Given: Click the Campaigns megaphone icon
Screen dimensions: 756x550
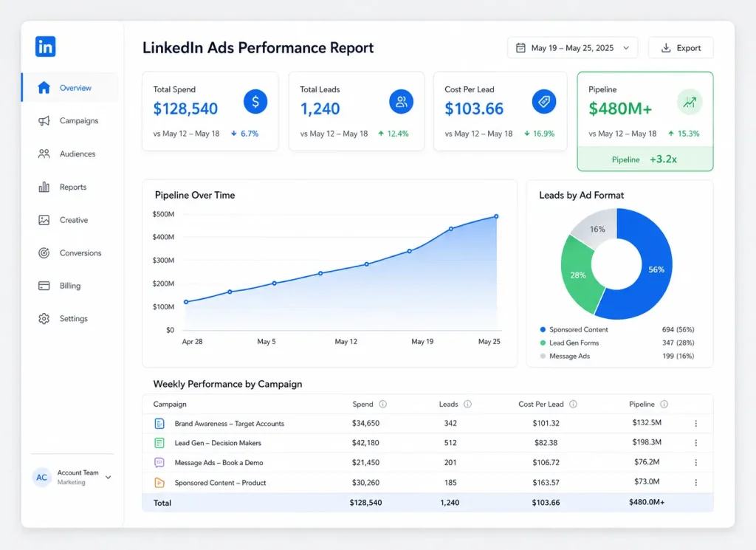Looking at the screenshot, I should click(x=44, y=120).
